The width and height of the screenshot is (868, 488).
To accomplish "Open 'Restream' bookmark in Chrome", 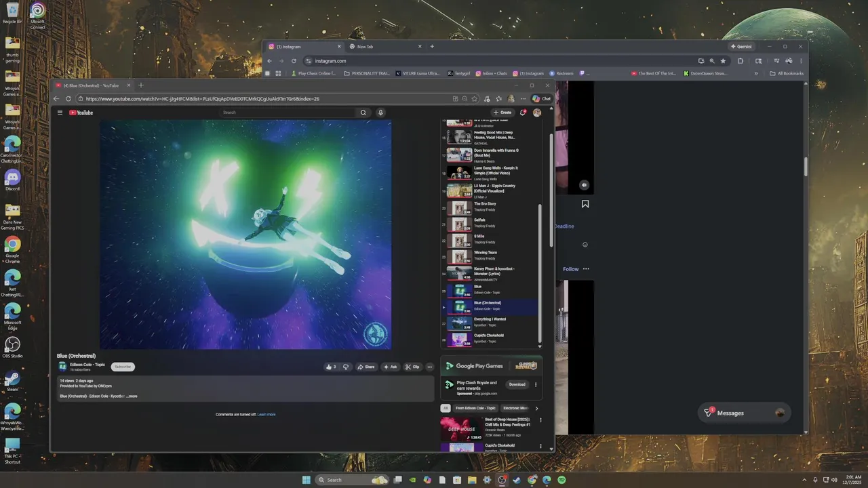I will (561, 73).
